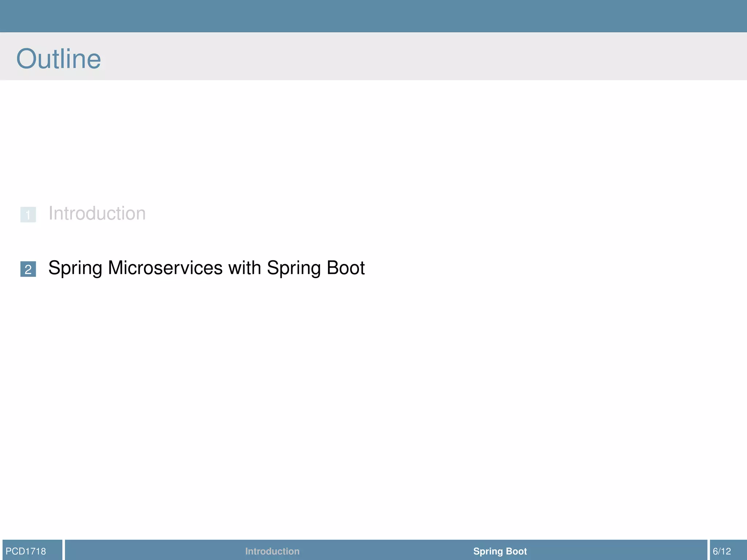Open the greyed-out Introduction outline entry
747x560 pixels.
97,213
